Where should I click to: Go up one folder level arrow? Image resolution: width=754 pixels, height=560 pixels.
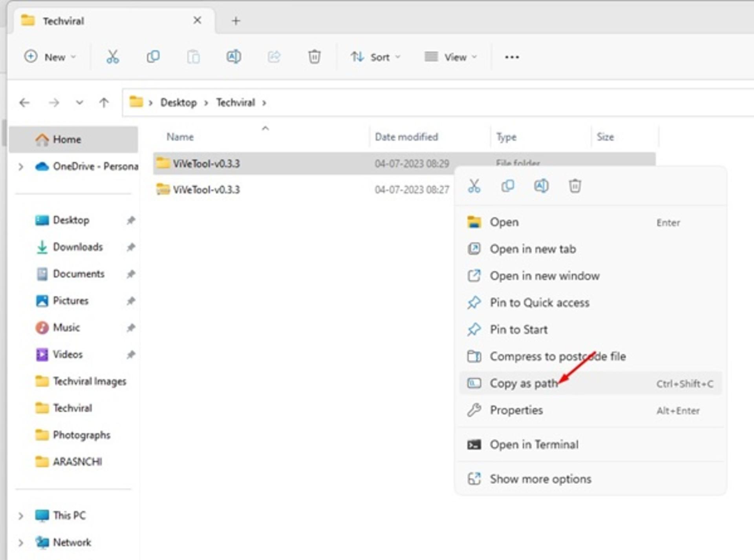point(104,103)
